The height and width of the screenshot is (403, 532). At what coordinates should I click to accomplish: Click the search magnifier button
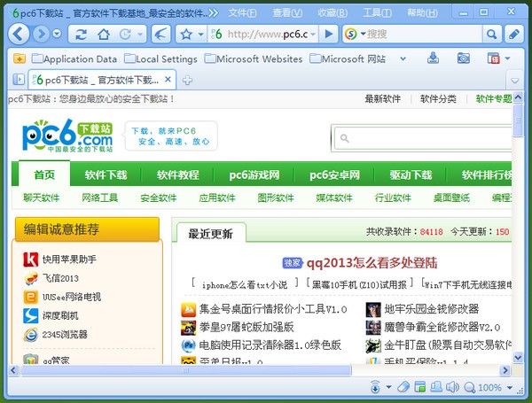[x=490, y=34]
